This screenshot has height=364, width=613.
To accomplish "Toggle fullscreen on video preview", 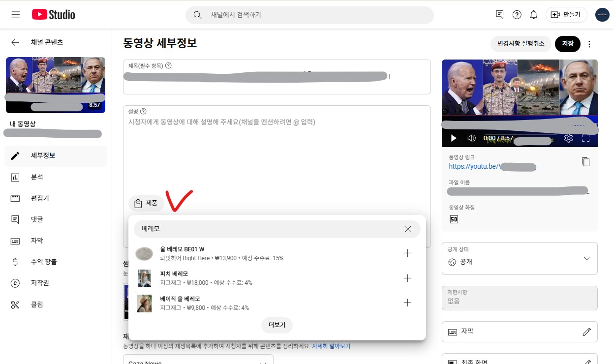I will pos(585,138).
